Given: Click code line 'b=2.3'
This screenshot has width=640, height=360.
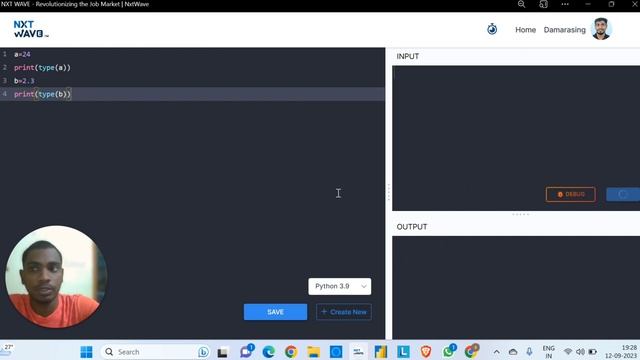Looking at the screenshot, I should (24, 81).
